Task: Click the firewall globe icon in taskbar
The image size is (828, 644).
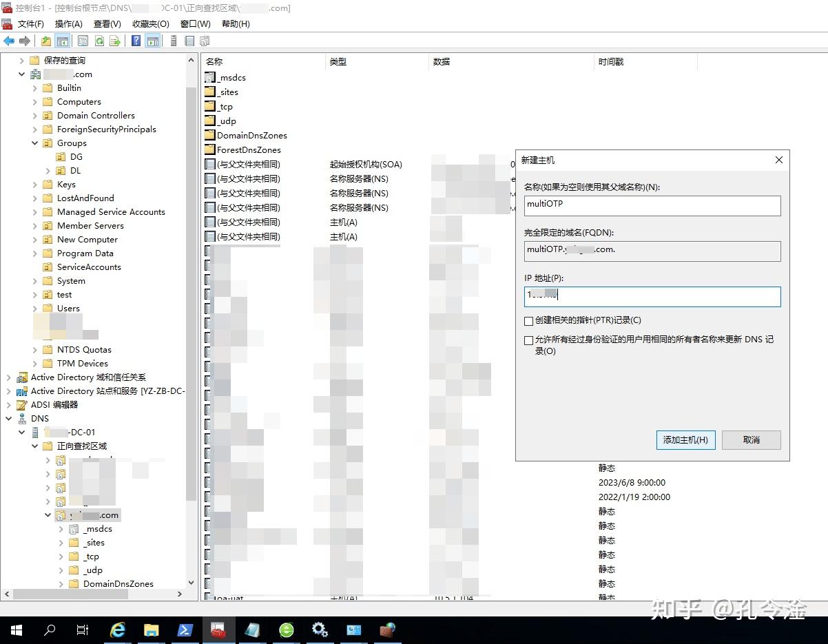Action: click(x=387, y=630)
